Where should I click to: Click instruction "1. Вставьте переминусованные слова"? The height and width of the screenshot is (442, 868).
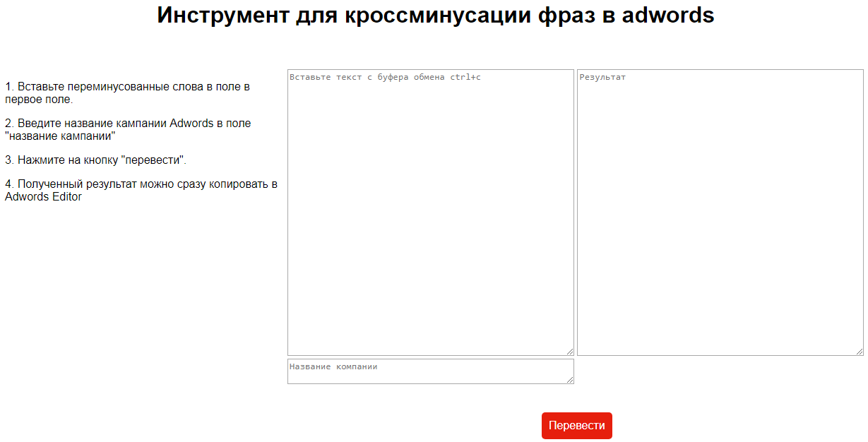click(x=128, y=93)
